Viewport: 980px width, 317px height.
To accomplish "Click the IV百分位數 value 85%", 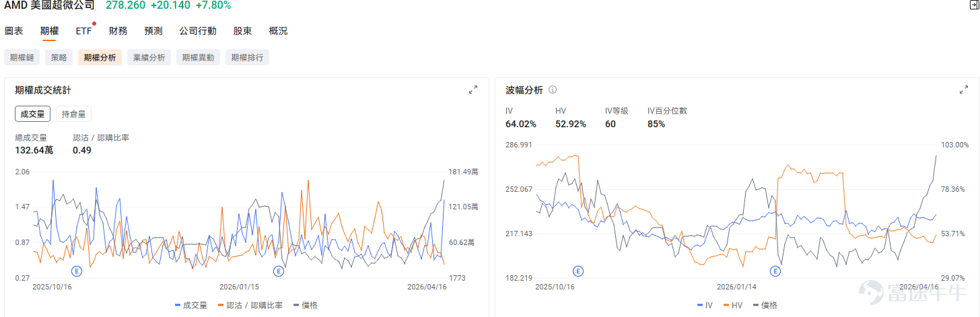I will [x=656, y=124].
